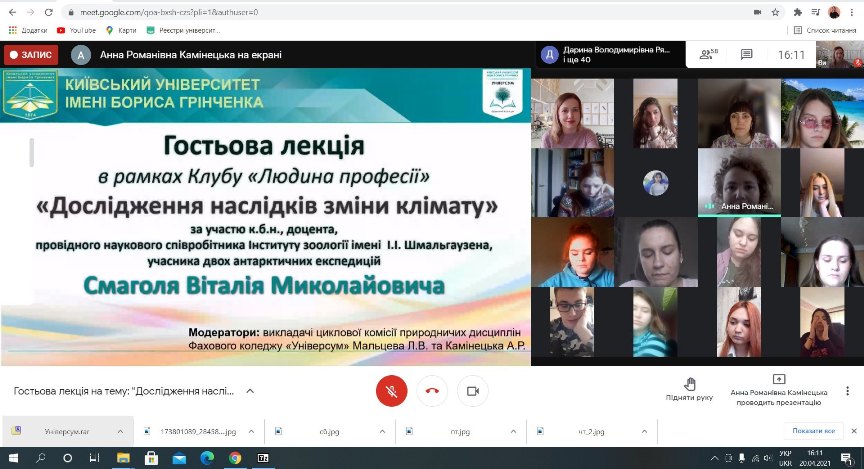Open Cortana circle icon on taskbar
The height and width of the screenshot is (469, 864).
click(67, 458)
